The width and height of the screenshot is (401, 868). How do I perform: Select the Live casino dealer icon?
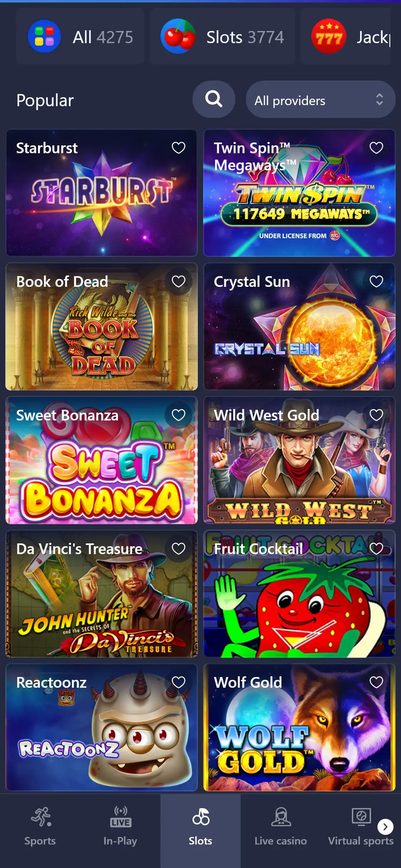pyautogui.click(x=281, y=817)
